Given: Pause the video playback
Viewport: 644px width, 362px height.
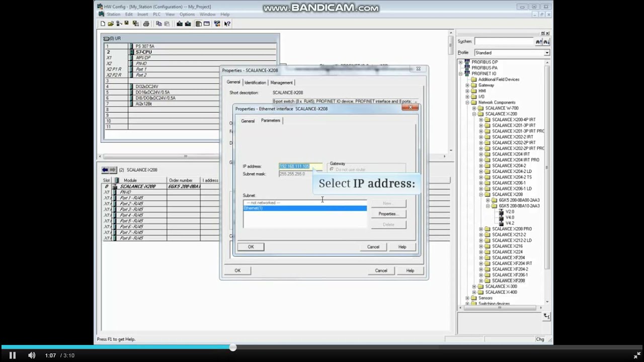Looking at the screenshot, I should point(13,355).
